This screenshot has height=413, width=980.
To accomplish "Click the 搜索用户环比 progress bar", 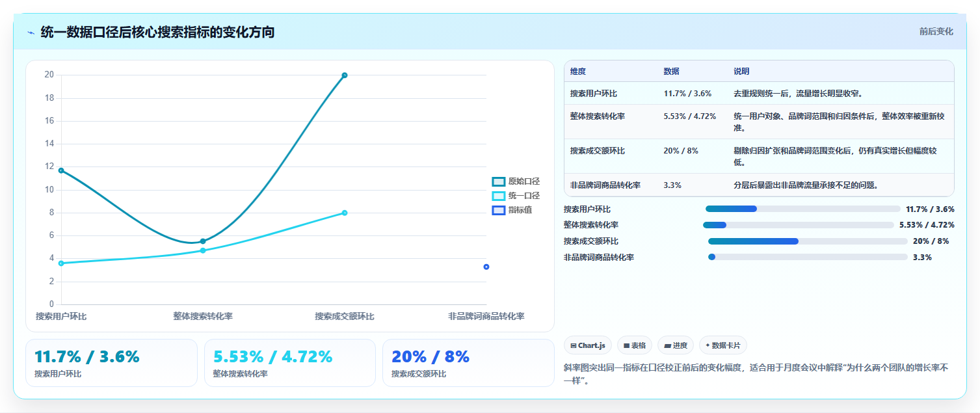I will point(802,209).
